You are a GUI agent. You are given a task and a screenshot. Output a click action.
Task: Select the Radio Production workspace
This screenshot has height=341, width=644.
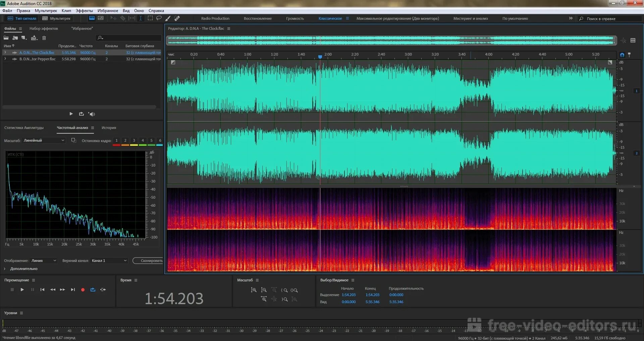coord(215,18)
